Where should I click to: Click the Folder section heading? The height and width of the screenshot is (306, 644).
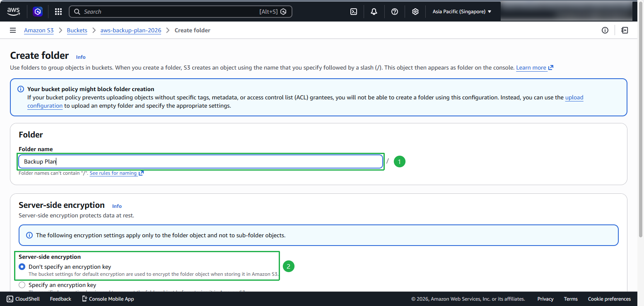point(31,135)
